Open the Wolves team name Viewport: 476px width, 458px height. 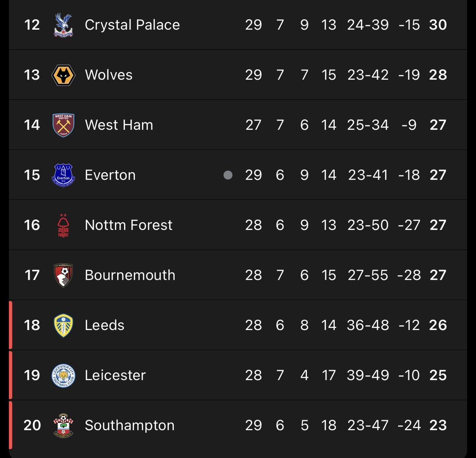(x=109, y=75)
